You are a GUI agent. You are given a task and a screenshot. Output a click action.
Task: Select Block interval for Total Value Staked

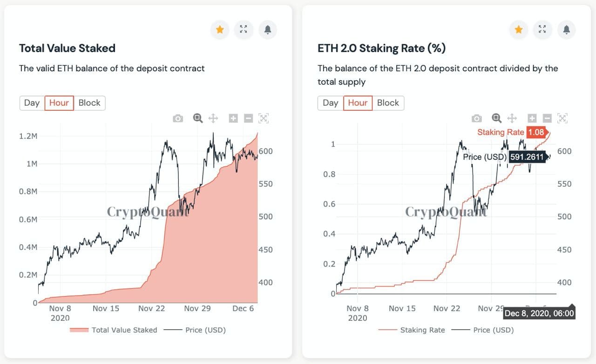coord(89,103)
